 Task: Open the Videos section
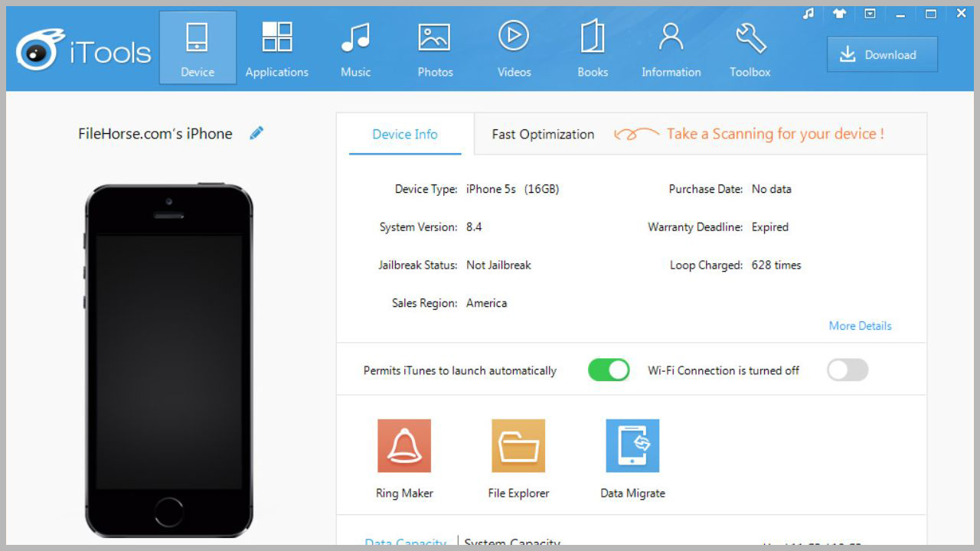(514, 47)
